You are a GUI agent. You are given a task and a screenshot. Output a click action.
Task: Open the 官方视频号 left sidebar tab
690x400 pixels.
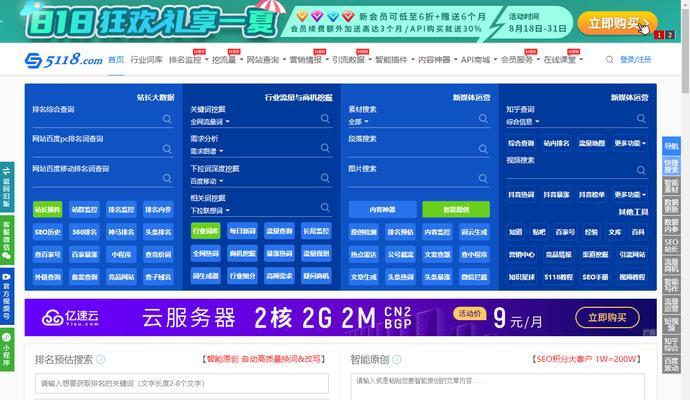click(7, 296)
